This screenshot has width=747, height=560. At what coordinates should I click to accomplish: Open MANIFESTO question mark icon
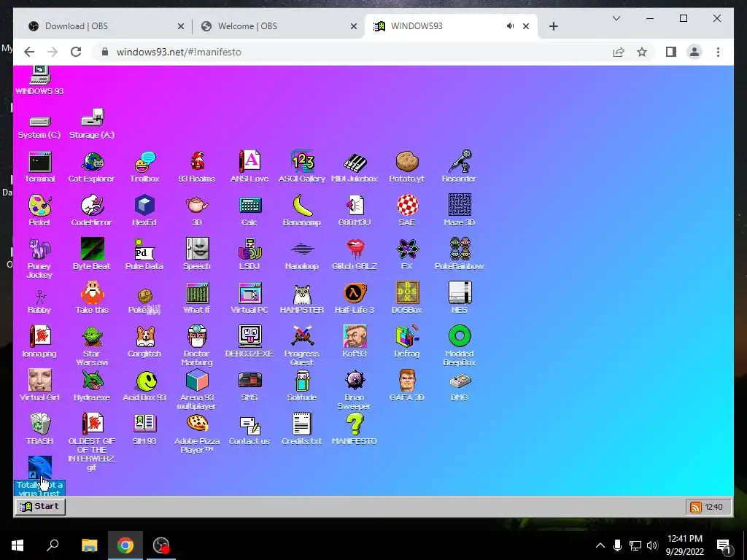tap(354, 429)
